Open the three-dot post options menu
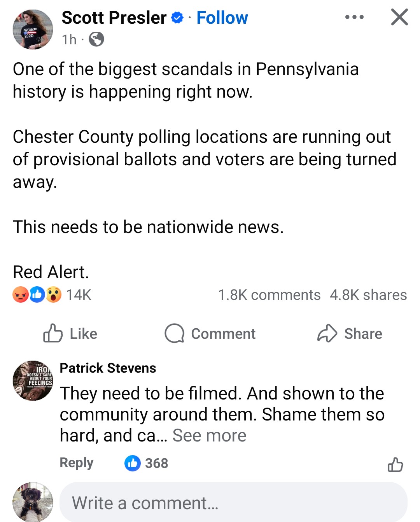The width and height of the screenshot is (420, 522). pyautogui.click(x=354, y=17)
